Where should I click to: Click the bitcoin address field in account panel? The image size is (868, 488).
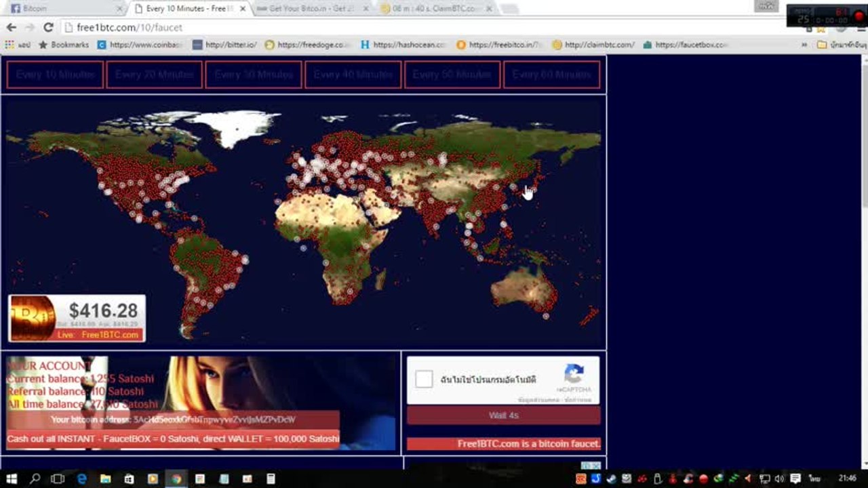[173, 420]
